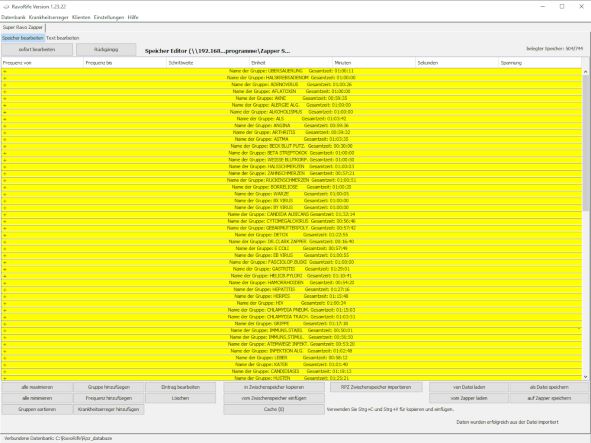Image resolution: width=591 pixels, height=443 pixels.
Task: Click the list scrollbar up arrow
Action: (x=586, y=72)
